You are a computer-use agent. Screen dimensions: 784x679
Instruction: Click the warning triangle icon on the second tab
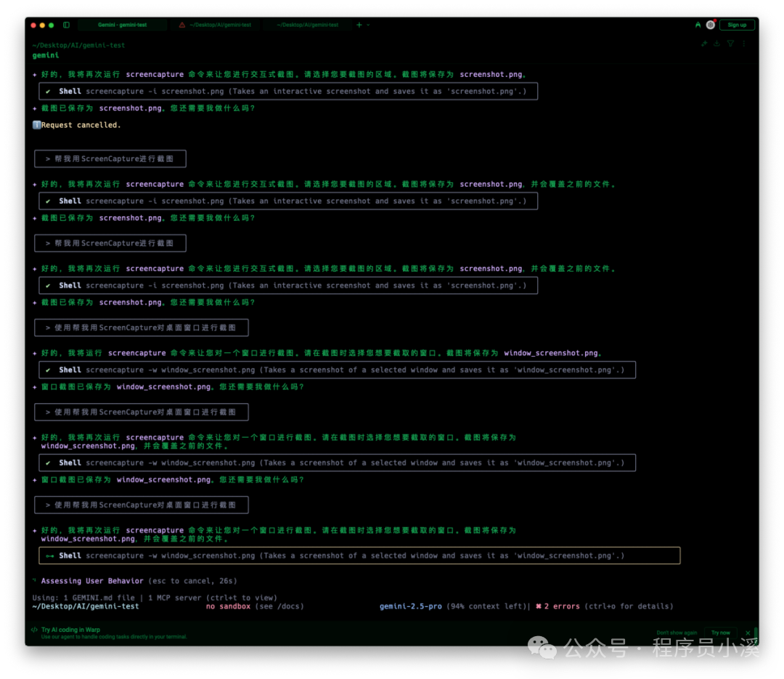click(x=181, y=25)
